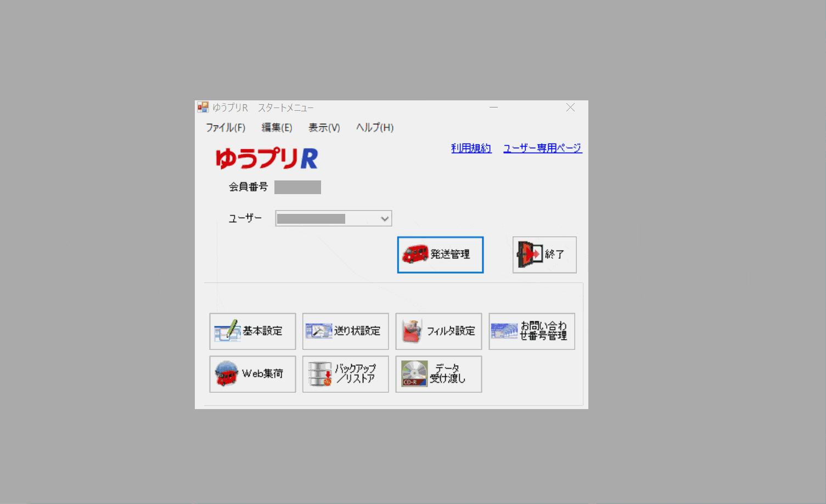
Task: Expand the ユーザー dropdown arrow
Action: coord(385,219)
